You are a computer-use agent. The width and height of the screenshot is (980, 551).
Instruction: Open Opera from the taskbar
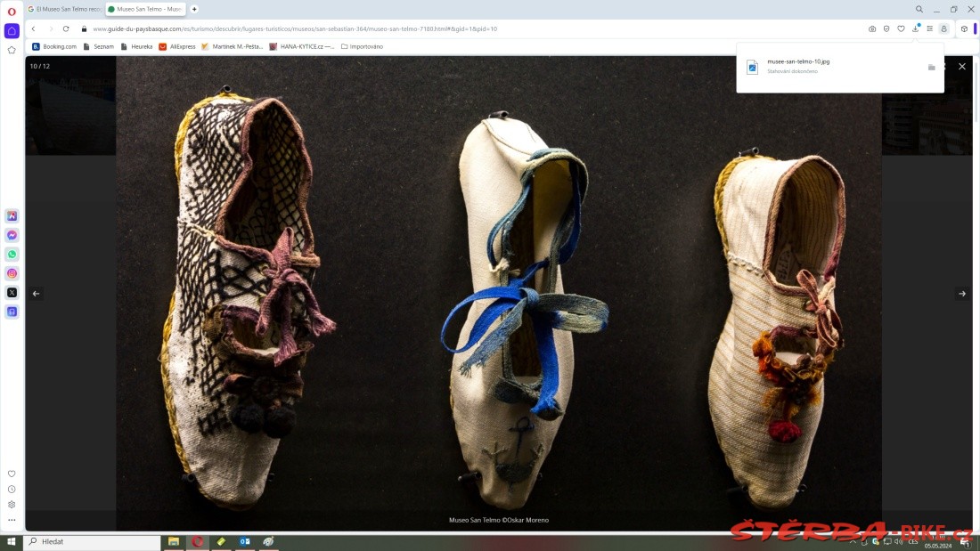(198, 541)
